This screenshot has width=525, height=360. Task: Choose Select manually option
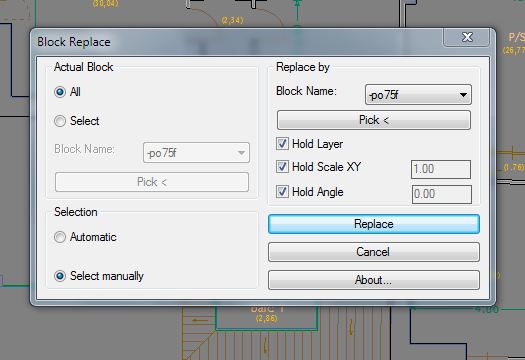tap(60, 276)
